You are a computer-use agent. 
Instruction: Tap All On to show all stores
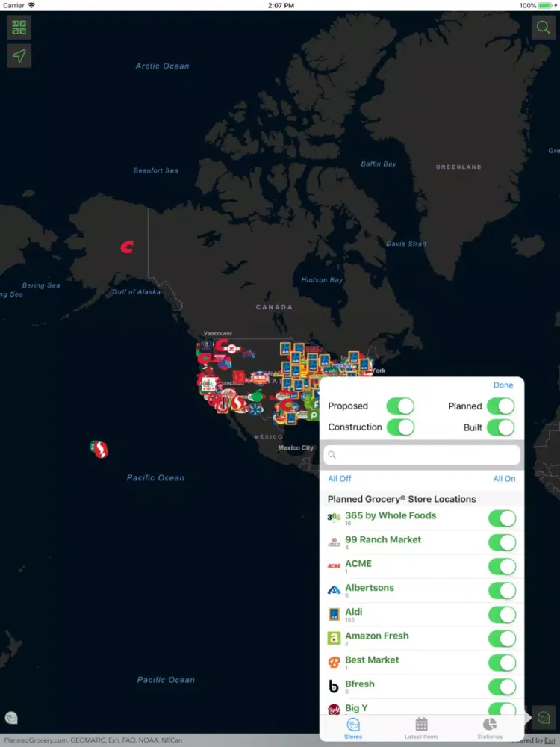coord(504,478)
